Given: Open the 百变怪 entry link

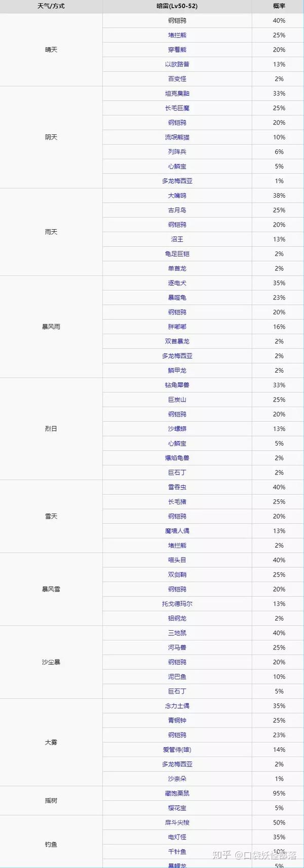Looking at the screenshot, I should click(x=177, y=79).
